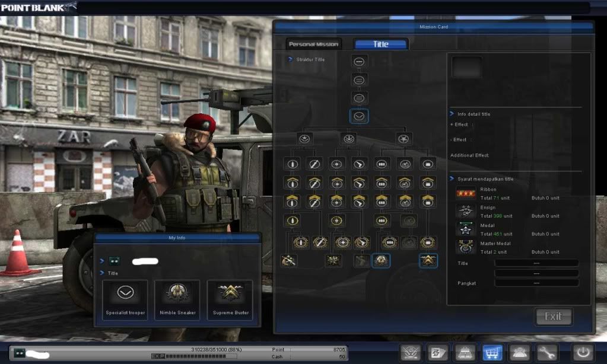Click the Ribbon three-star icon
The image size is (607, 364).
[x=466, y=193]
